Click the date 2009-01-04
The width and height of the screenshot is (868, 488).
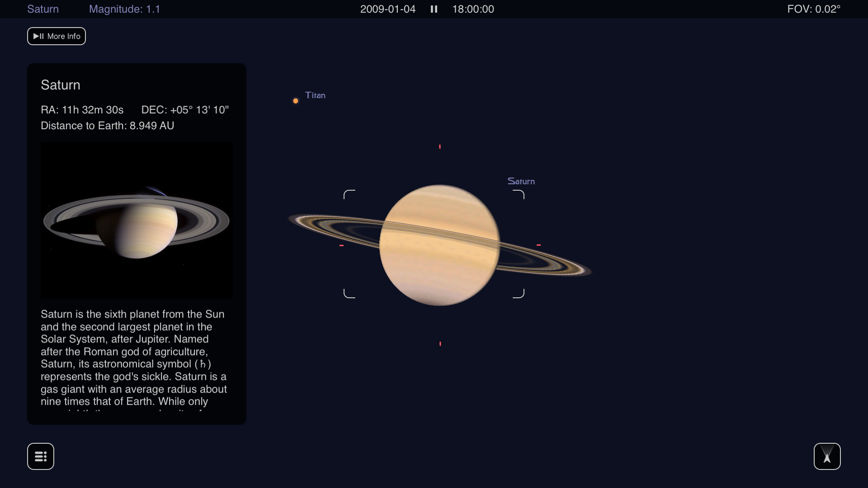[x=388, y=9]
